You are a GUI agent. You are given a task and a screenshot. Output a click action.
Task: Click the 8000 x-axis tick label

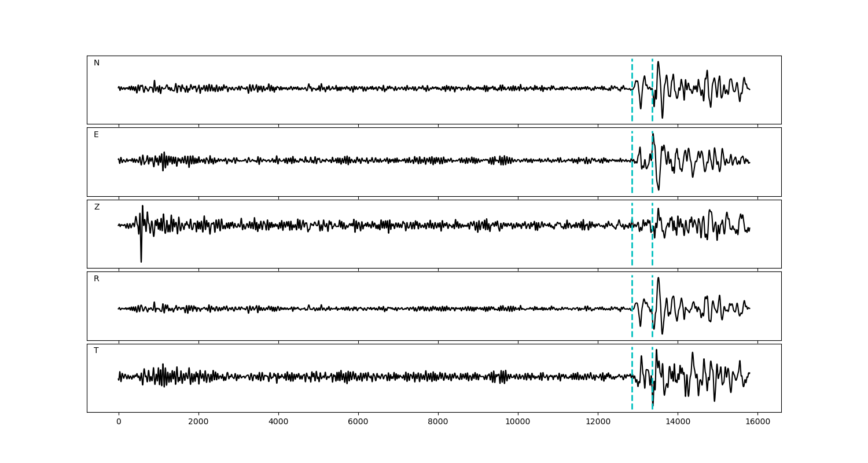(x=438, y=422)
